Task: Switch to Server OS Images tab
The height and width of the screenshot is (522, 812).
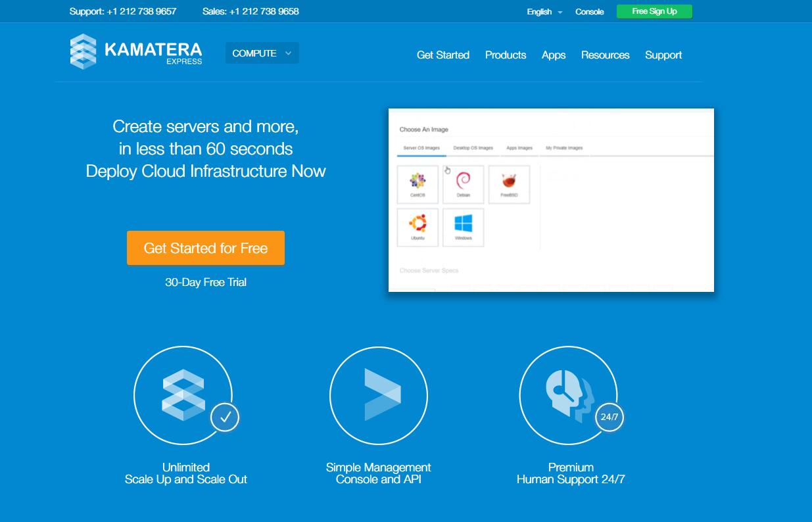Action: 421,149
